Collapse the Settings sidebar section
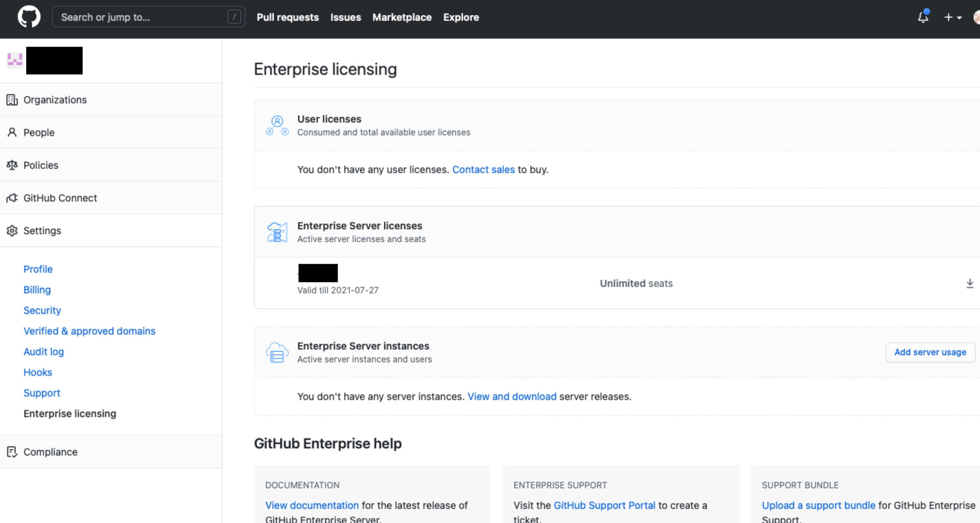The height and width of the screenshot is (523, 980). (x=111, y=231)
